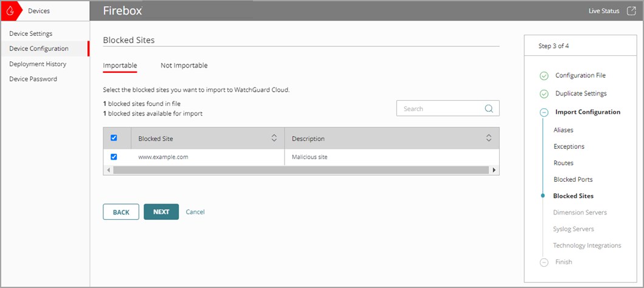644x288 pixels.
Task: Switch to the Not Importable tab
Action: point(184,65)
